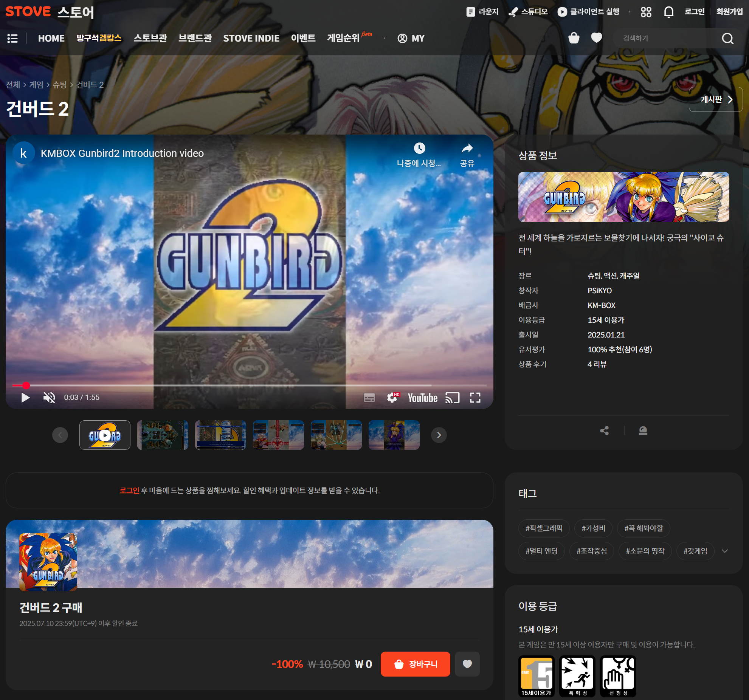Click the 폭력성 violence rating icon
The width and height of the screenshot is (749, 700).
click(577, 676)
